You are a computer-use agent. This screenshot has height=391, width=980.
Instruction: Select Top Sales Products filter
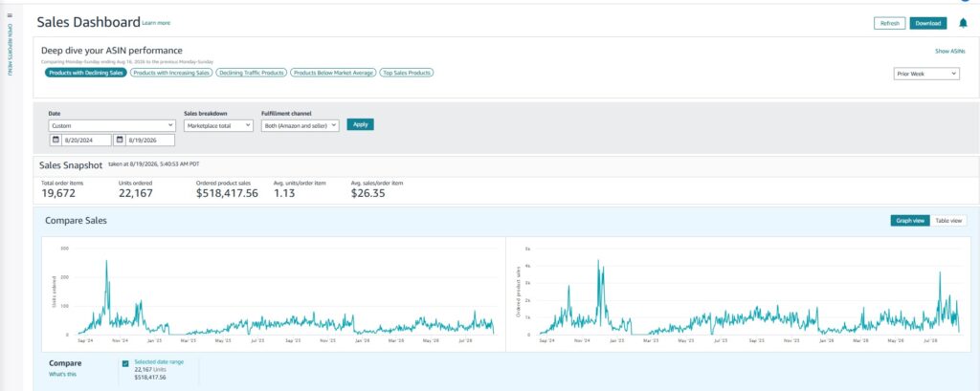tap(406, 73)
